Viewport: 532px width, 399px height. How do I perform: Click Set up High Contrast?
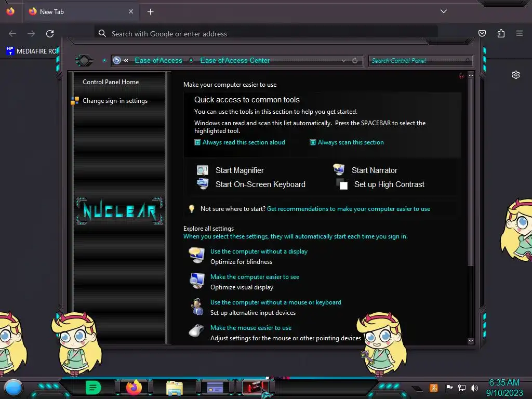pyautogui.click(x=389, y=184)
